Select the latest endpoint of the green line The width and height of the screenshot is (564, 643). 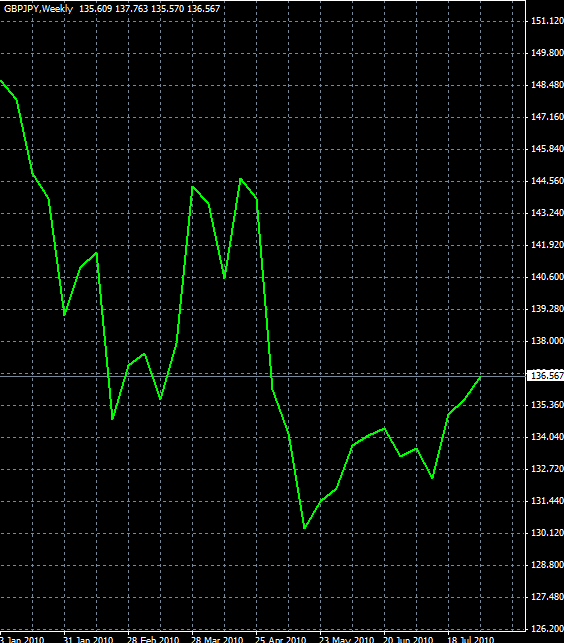(x=480, y=377)
